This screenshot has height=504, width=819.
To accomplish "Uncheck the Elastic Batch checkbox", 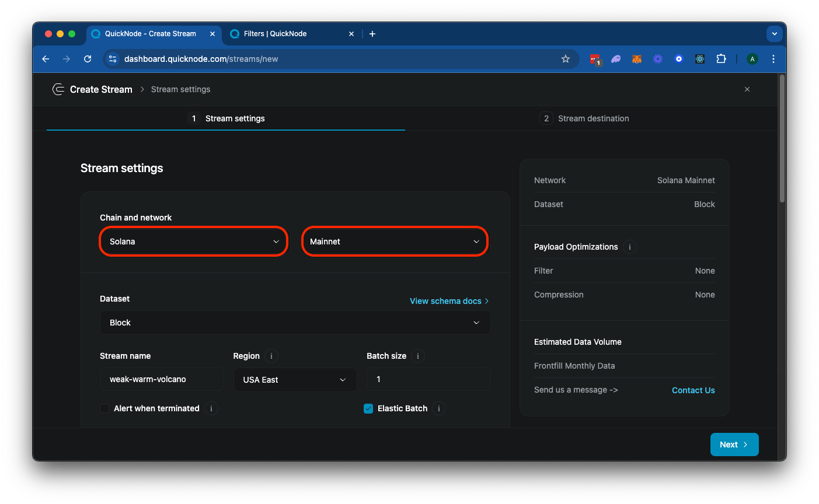I will point(368,408).
